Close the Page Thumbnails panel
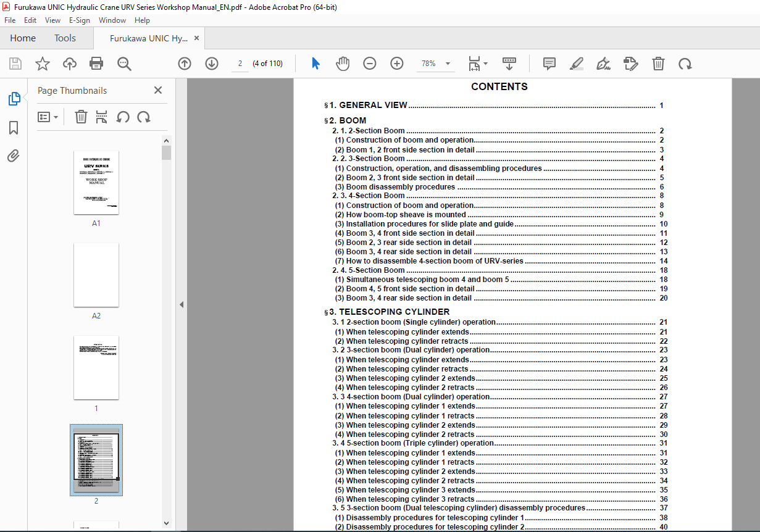760x532 pixels. [158, 90]
